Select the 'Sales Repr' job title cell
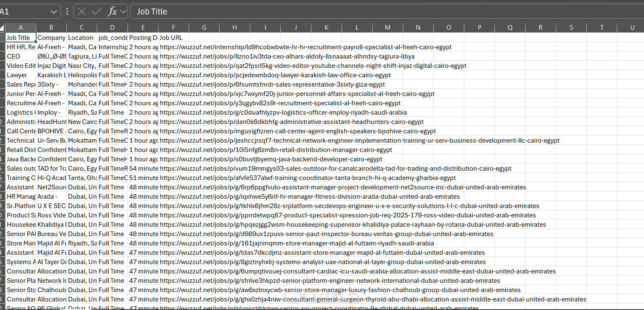This screenshot has width=644, height=310. click(x=21, y=84)
